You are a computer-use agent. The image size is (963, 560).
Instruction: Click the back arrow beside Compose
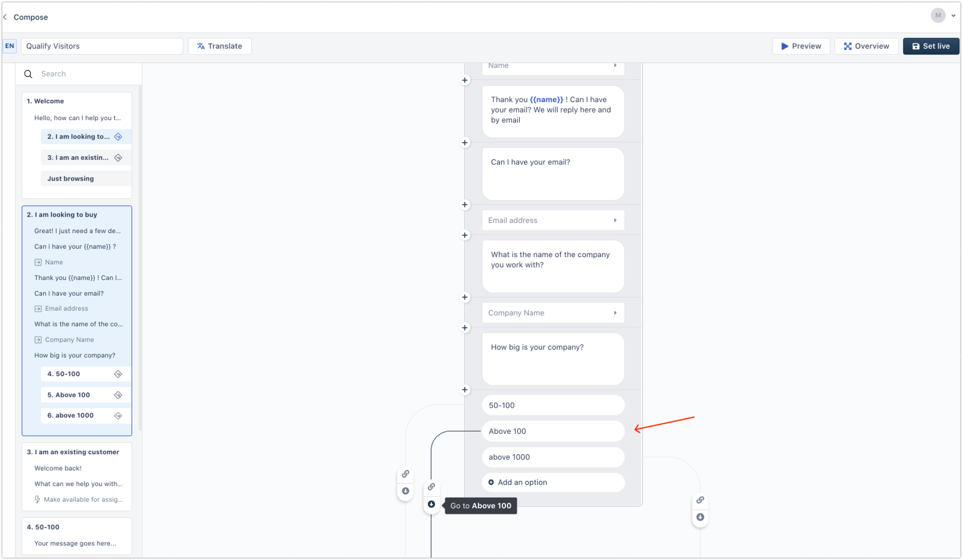point(5,17)
